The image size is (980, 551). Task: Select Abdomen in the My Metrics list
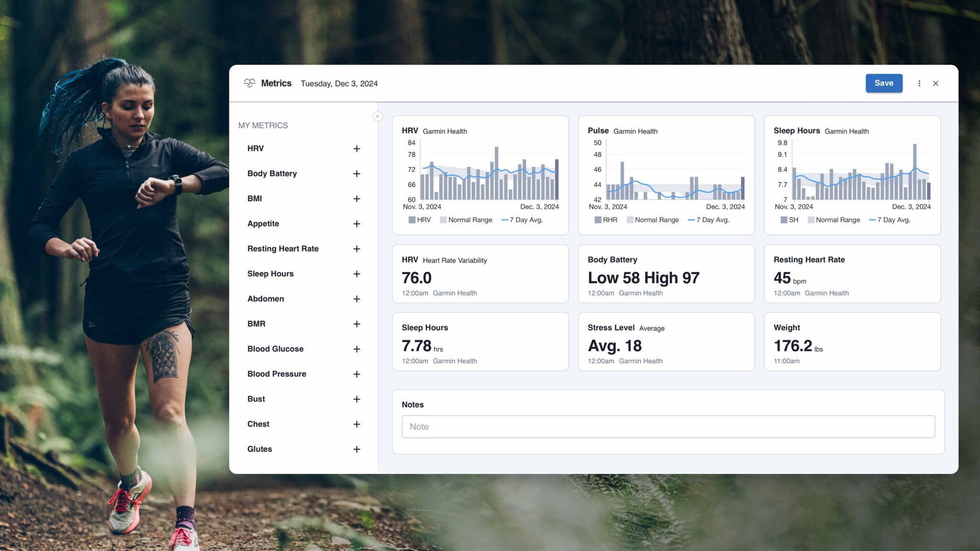(266, 299)
